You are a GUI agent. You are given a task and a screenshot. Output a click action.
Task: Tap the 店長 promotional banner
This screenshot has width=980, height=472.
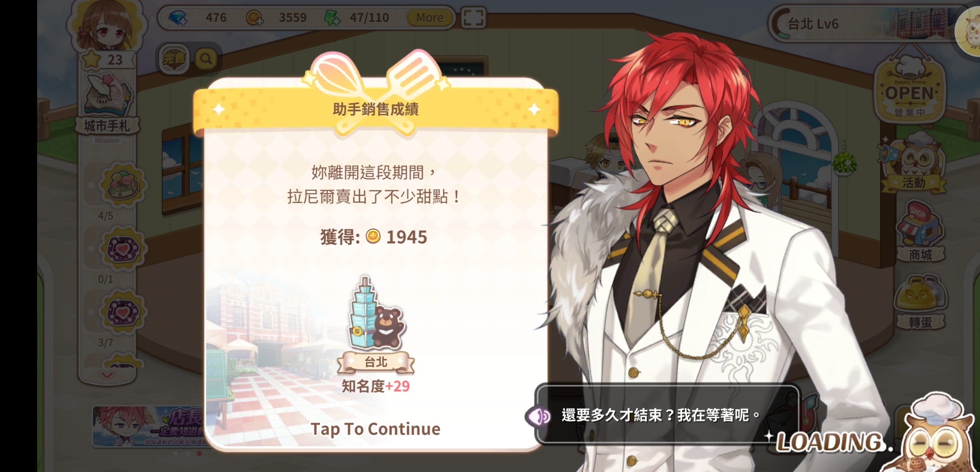pos(148,427)
